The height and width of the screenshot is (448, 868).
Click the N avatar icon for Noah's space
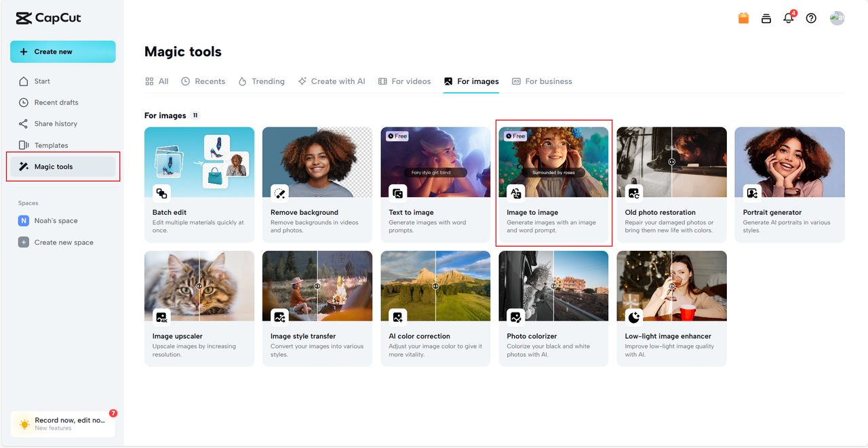tap(24, 221)
